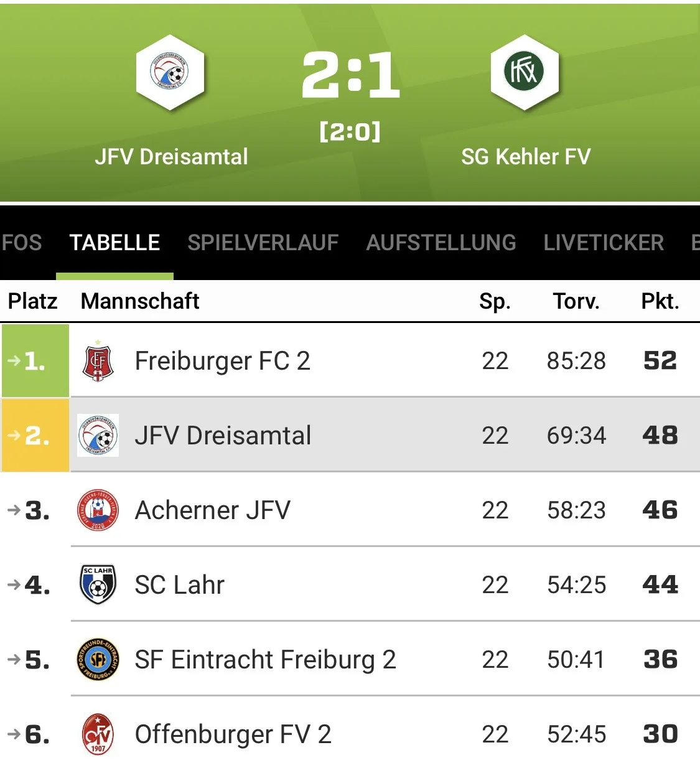Open the Freiburger FC 2 team name link

pyautogui.click(x=222, y=361)
